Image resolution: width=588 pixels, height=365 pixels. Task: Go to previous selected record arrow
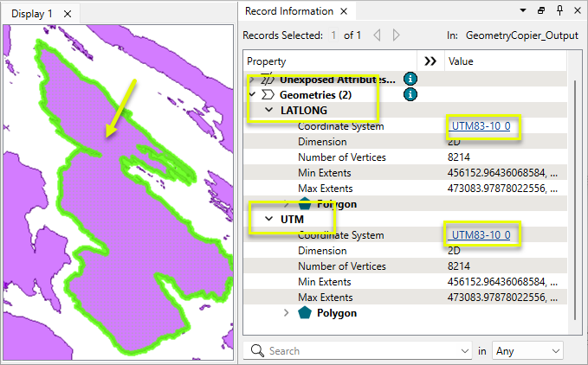[x=377, y=35]
